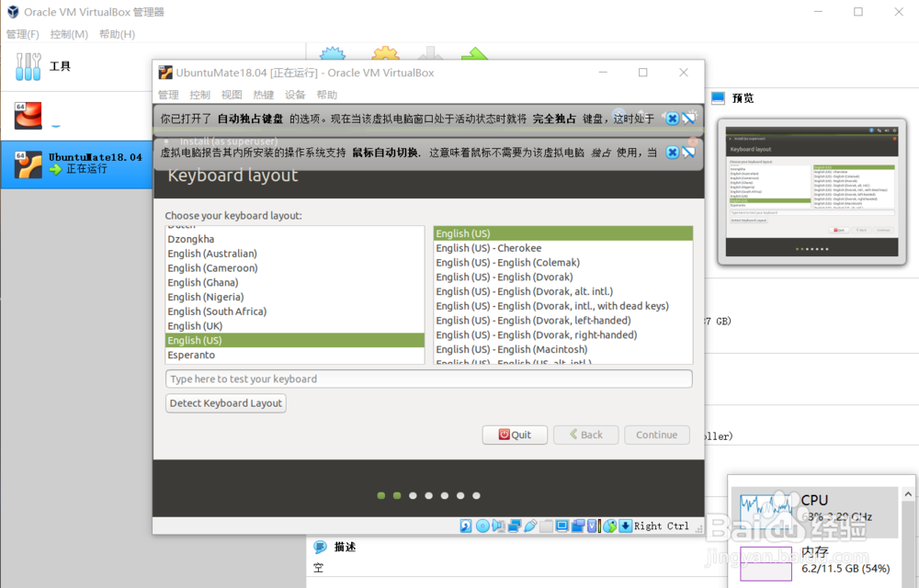
Task: Select the red hat VM in machine list
Action: pyautogui.click(x=76, y=116)
